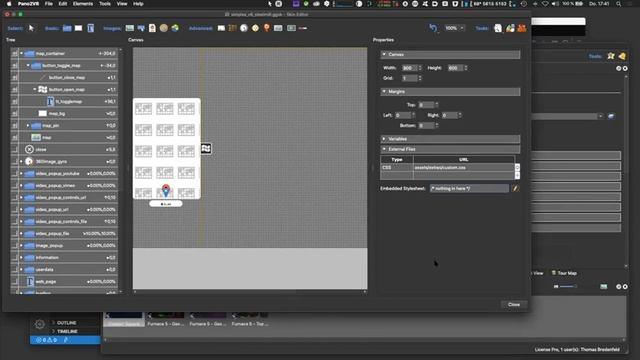Select the CSS external file row

pos(447,167)
